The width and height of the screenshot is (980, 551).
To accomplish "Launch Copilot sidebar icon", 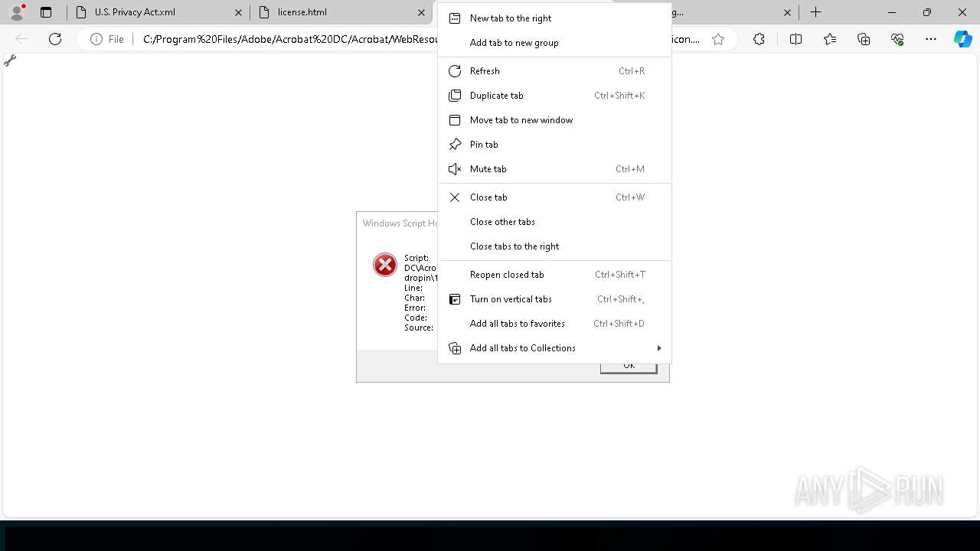I will tap(962, 39).
